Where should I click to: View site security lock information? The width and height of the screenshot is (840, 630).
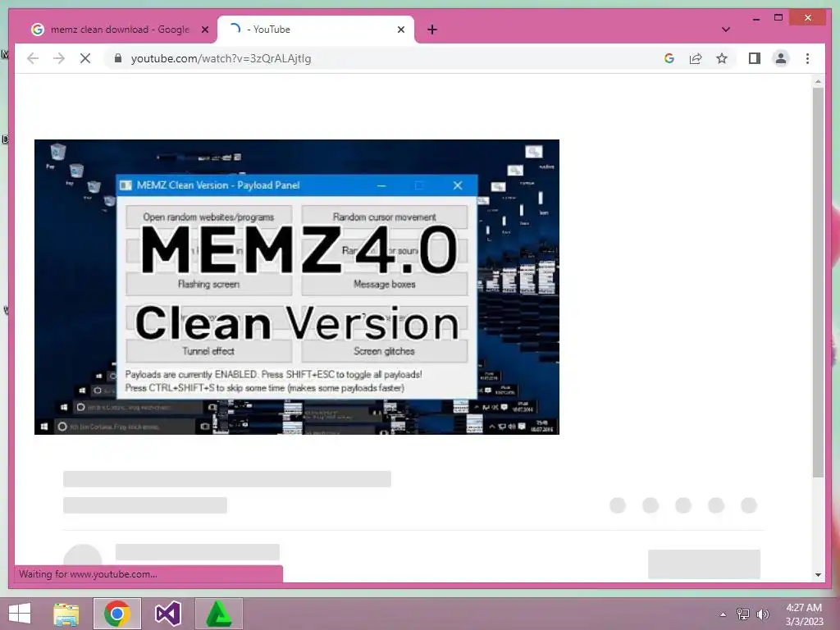(x=118, y=58)
